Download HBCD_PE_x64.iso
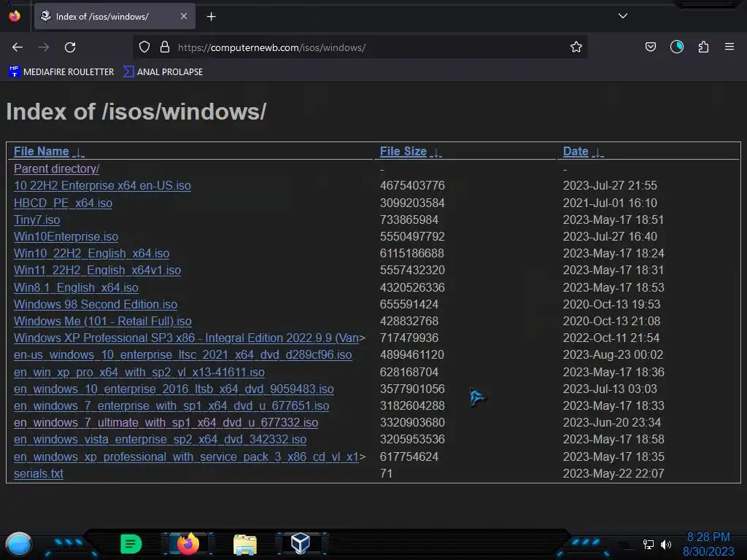This screenshot has height=560, width=747. click(63, 203)
